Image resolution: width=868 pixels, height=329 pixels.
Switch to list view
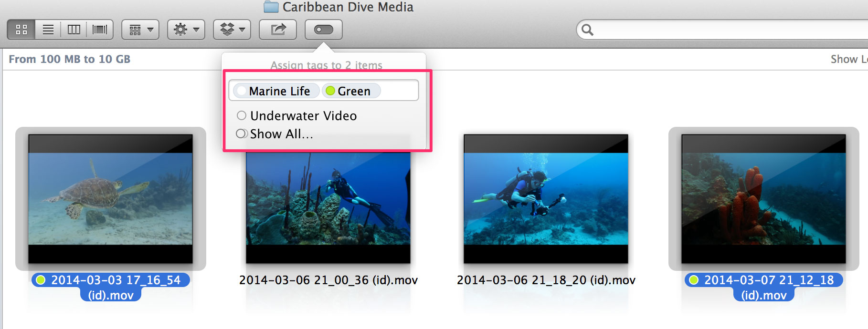pyautogui.click(x=48, y=30)
